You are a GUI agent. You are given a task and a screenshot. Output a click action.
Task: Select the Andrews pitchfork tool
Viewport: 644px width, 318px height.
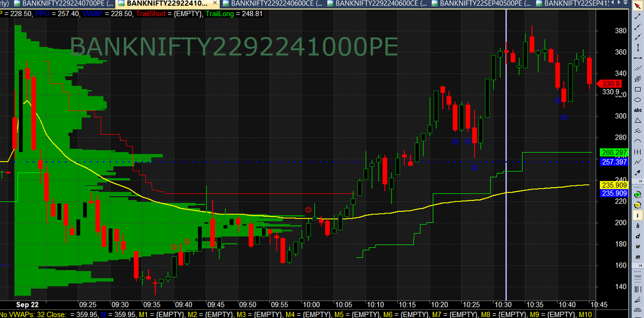point(638,131)
